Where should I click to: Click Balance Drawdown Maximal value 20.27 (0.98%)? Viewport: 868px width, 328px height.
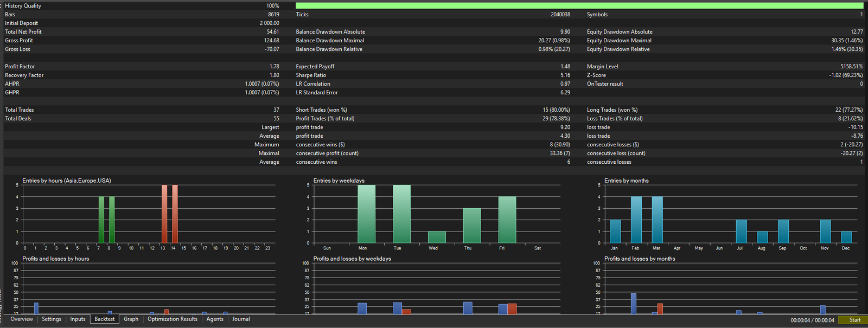pos(554,41)
